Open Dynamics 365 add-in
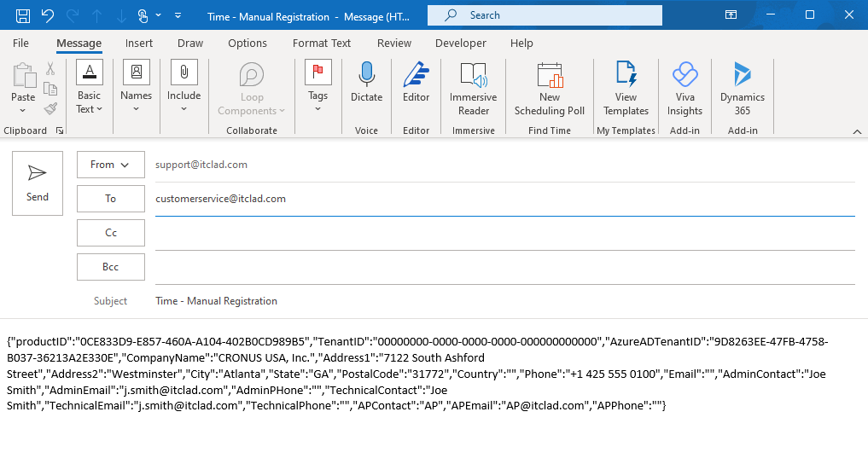The image size is (868, 464). click(743, 89)
